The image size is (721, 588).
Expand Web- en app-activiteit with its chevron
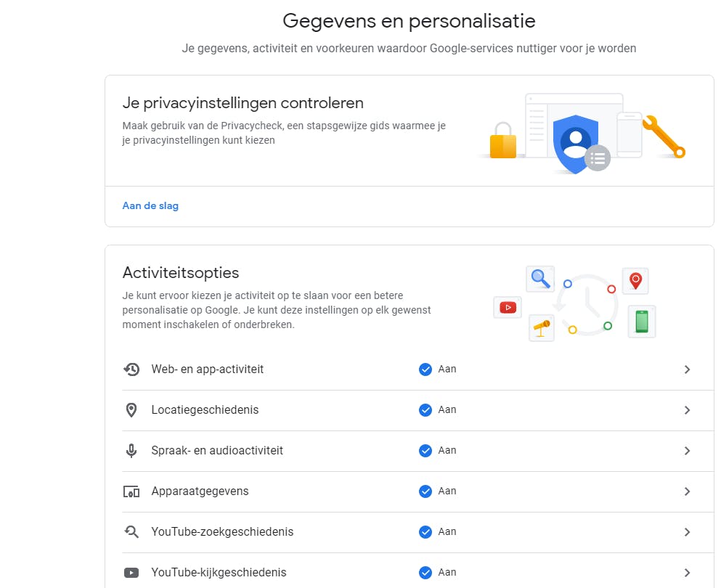[687, 369]
